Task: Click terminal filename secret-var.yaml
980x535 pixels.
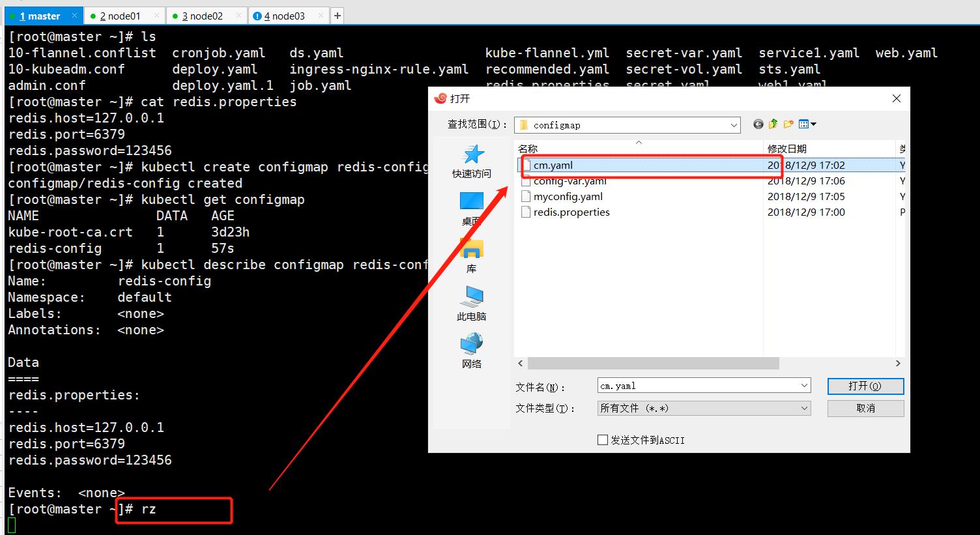Action: point(684,53)
